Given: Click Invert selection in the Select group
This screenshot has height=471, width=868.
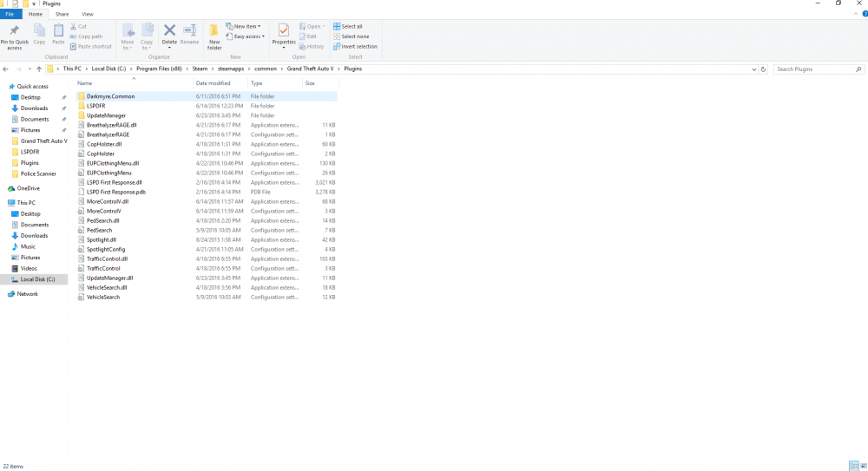Looking at the screenshot, I should coord(355,47).
